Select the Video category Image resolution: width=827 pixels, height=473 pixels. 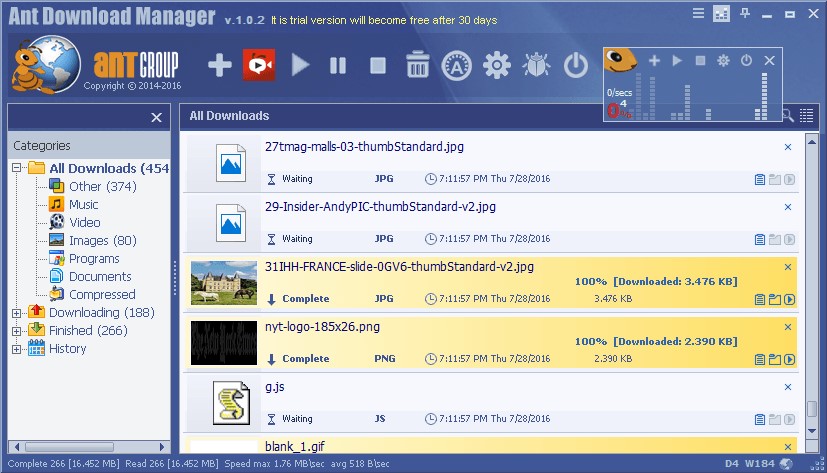pos(84,222)
